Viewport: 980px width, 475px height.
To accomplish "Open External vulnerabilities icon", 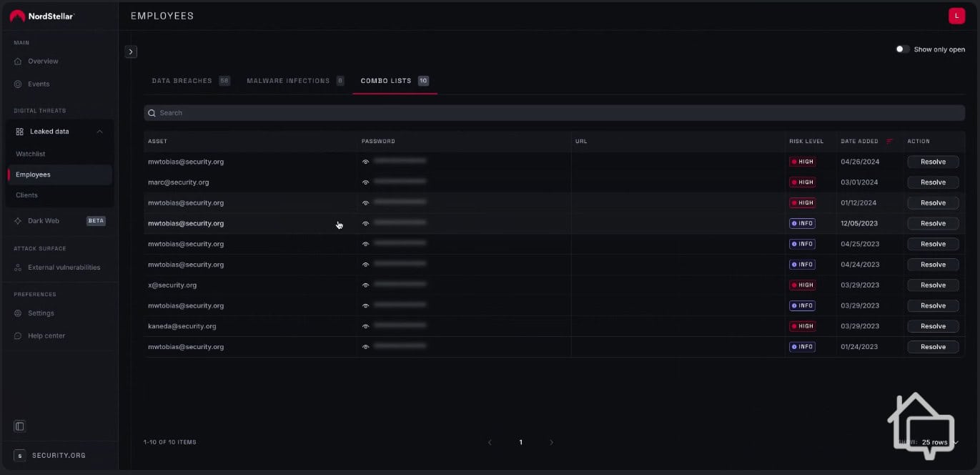I will [19, 268].
